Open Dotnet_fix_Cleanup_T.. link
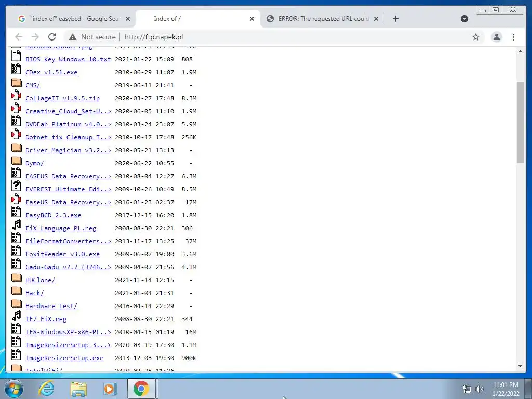The height and width of the screenshot is (399, 532). (68, 137)
